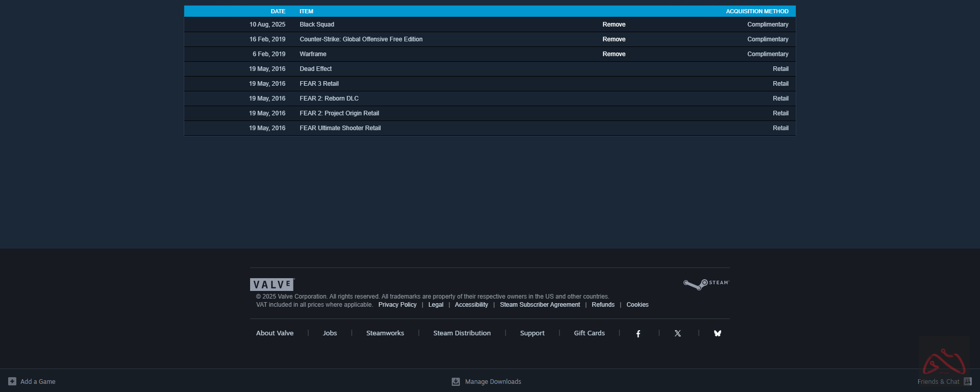Image resolution: width=980 pixels, height=392 pixels.
Task: Open the X social media icon
Action: [678, 333]
